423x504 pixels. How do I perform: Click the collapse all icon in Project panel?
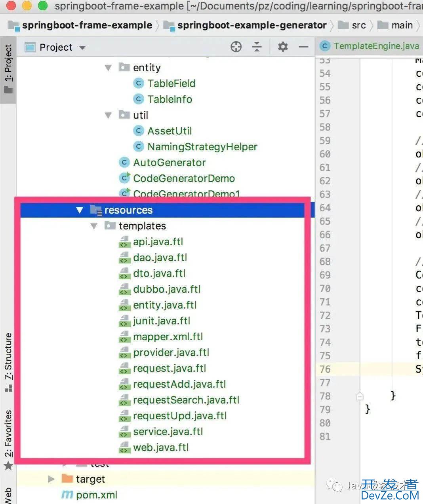[257, 47]
